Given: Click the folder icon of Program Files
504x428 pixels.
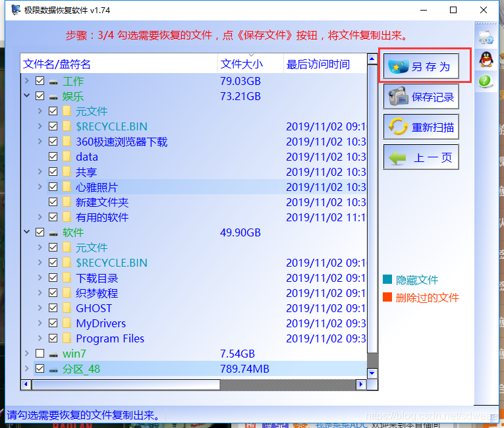Looking at the screenshot, I should [67, 338].
